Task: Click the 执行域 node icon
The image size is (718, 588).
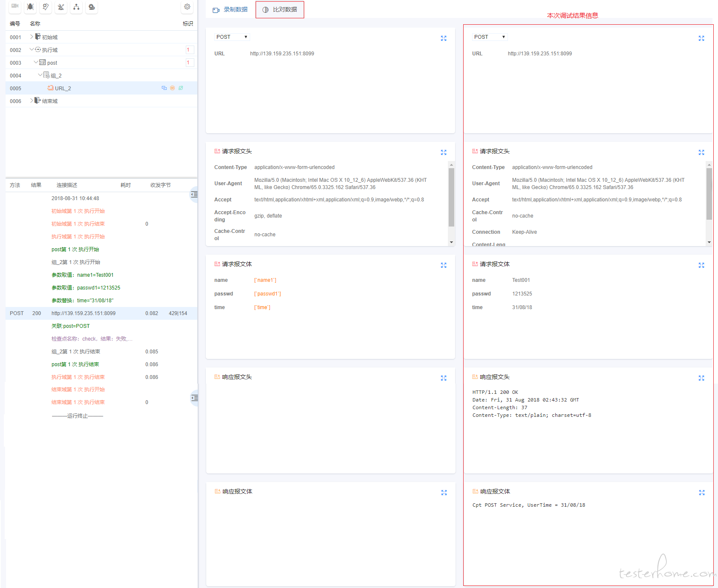Action: click(38, 49)
